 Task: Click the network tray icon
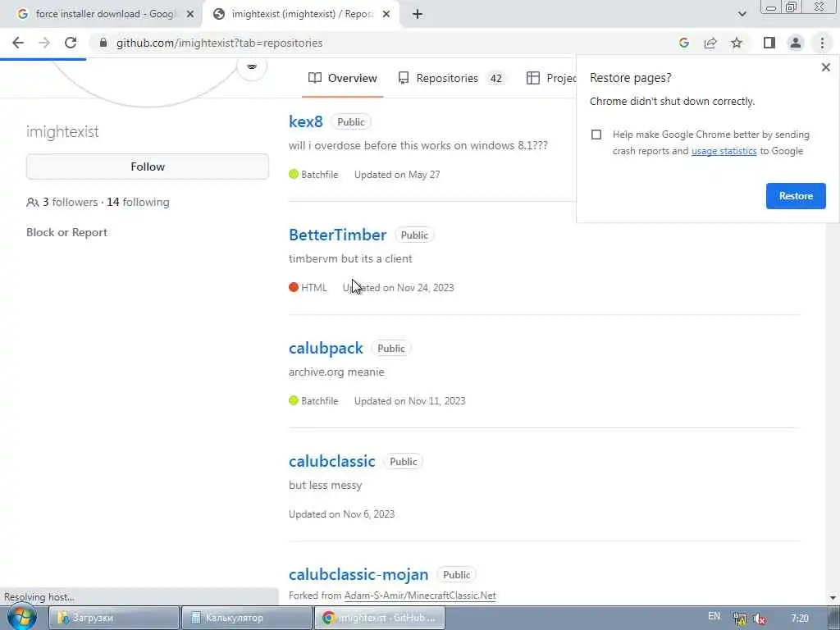point(740,619)
